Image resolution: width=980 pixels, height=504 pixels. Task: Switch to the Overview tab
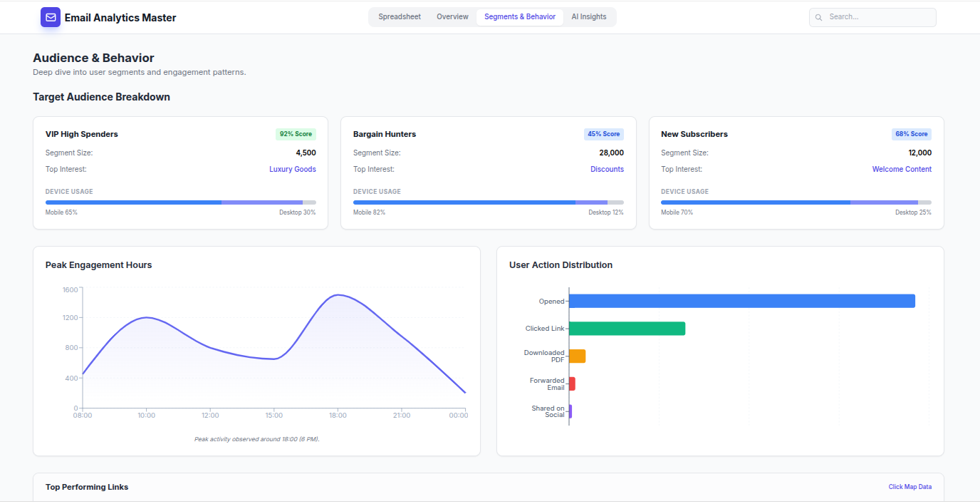coord(452,17)
